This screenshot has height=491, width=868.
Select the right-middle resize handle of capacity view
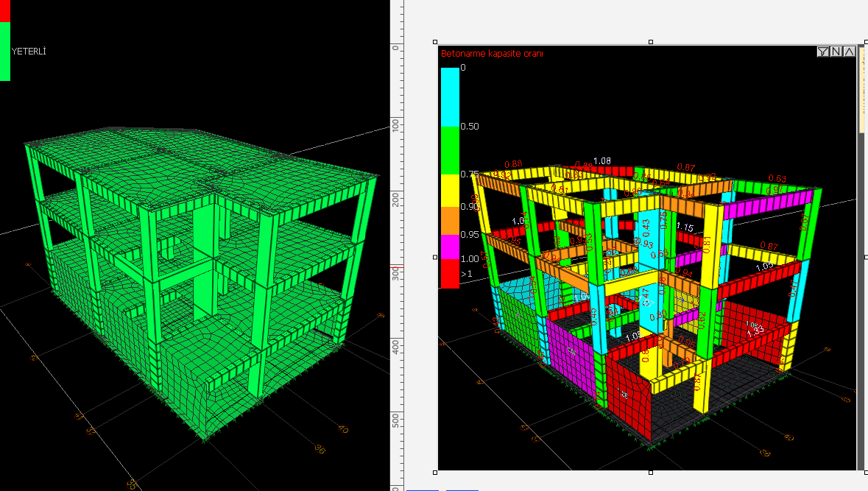tap(865, 257)
